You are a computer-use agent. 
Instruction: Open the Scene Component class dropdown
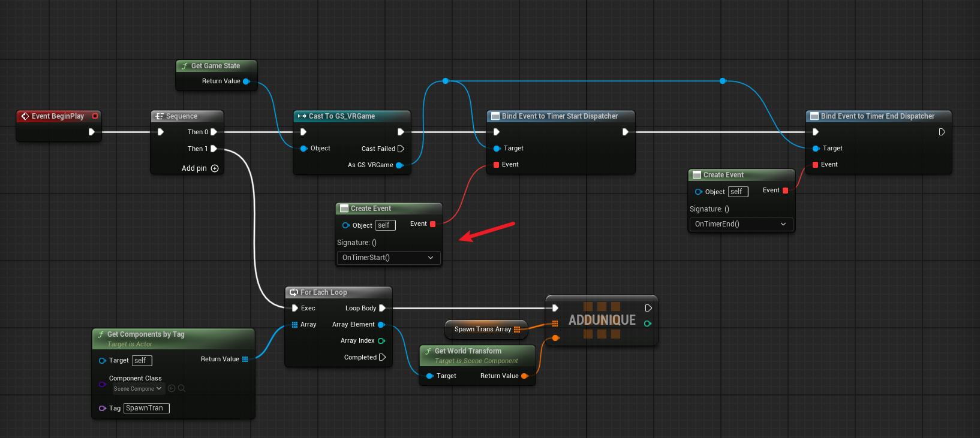[138, 389]
